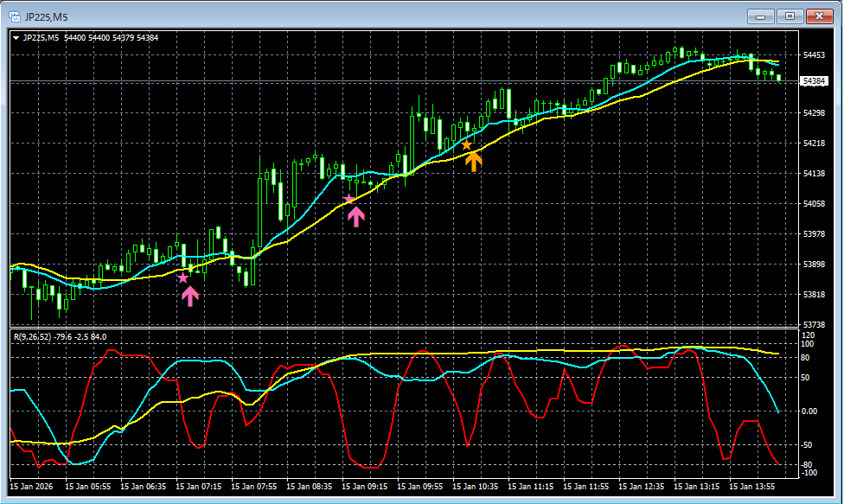Minimize the JP225,M5 chart window

[x=761, y=16]
